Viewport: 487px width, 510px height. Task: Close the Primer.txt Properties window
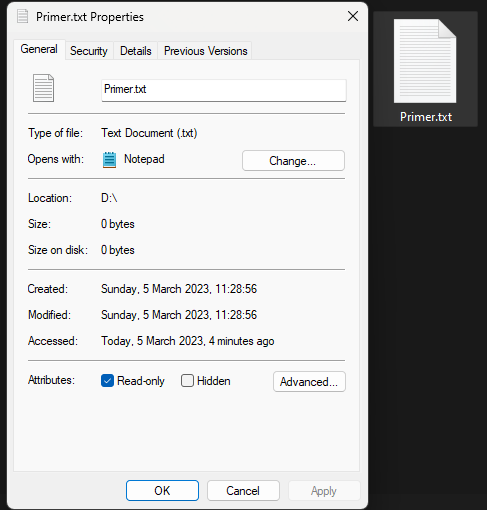coord(353,16)
